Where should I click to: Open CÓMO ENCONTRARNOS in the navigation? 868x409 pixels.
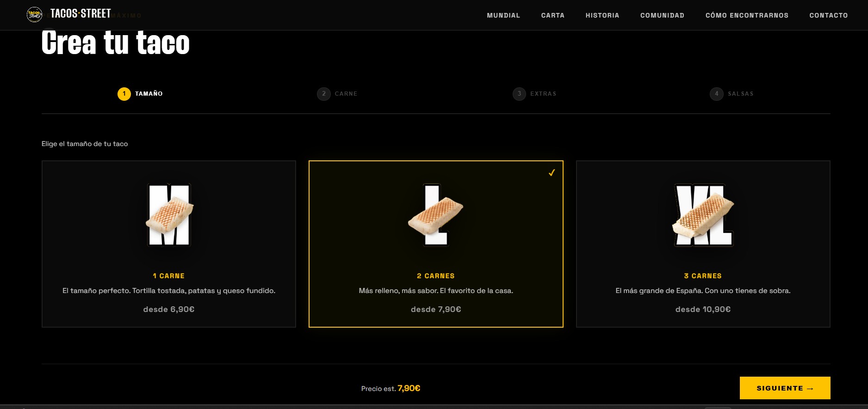click(x=747, y=15)
